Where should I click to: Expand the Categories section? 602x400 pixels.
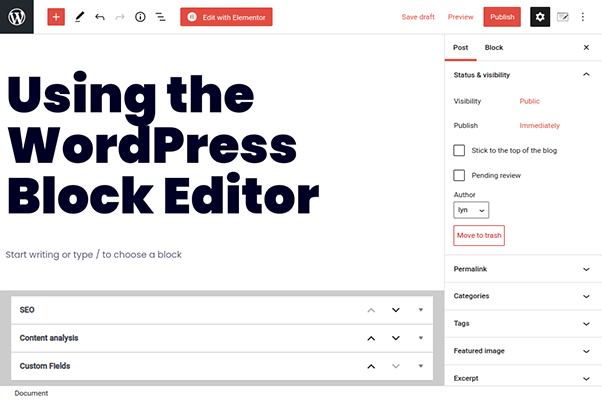(523, 296)
